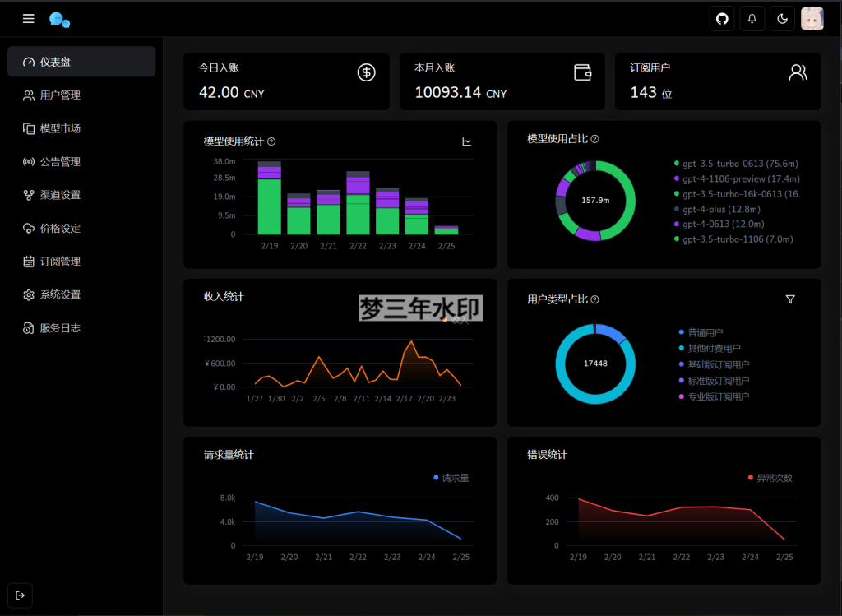This screenshot has height=616, width=842.
Task: Open 模型市场 in the sidebar
Action: tap(81, 128)
